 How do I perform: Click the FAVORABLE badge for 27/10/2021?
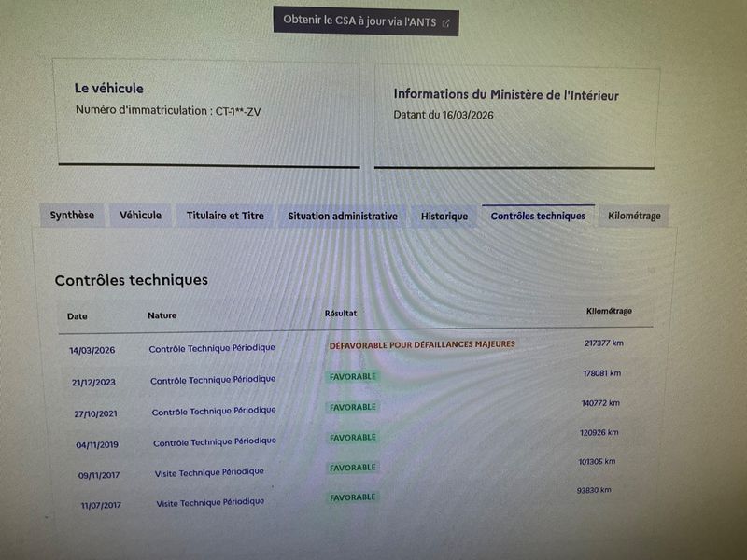point(353,407)
